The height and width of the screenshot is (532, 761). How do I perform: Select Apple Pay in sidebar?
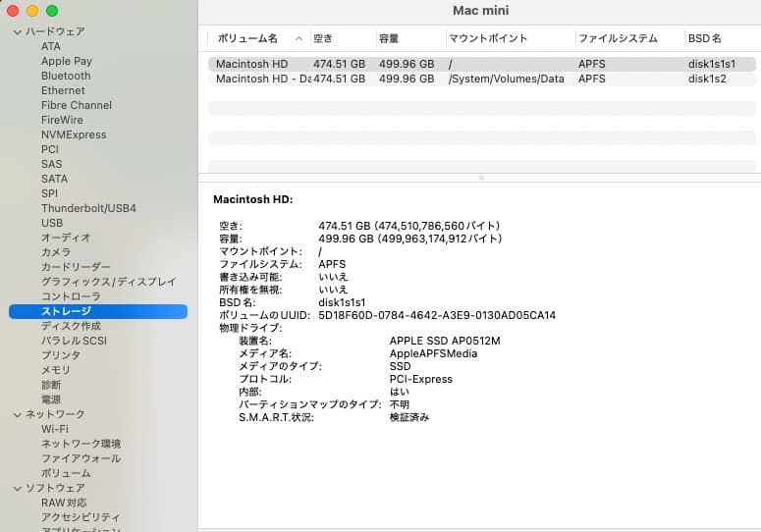tap(67, 61)
